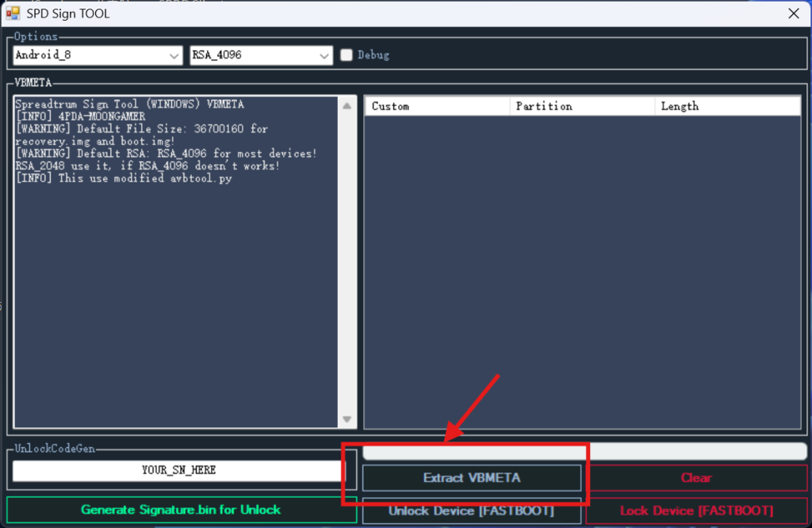The width and height of the screenshot is (812, 528).
Task: Open the Android_8 version dropdown
Action: pyautogui.click(x=98, y=55)
